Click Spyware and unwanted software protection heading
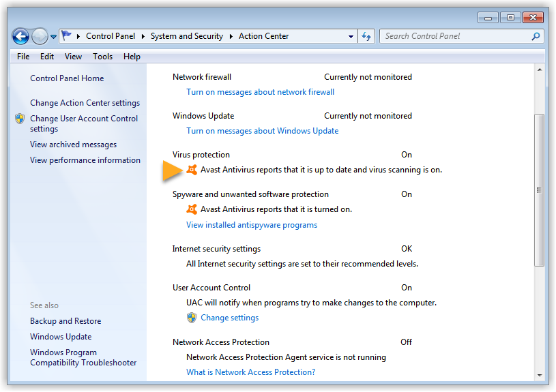 coord(250,194)
